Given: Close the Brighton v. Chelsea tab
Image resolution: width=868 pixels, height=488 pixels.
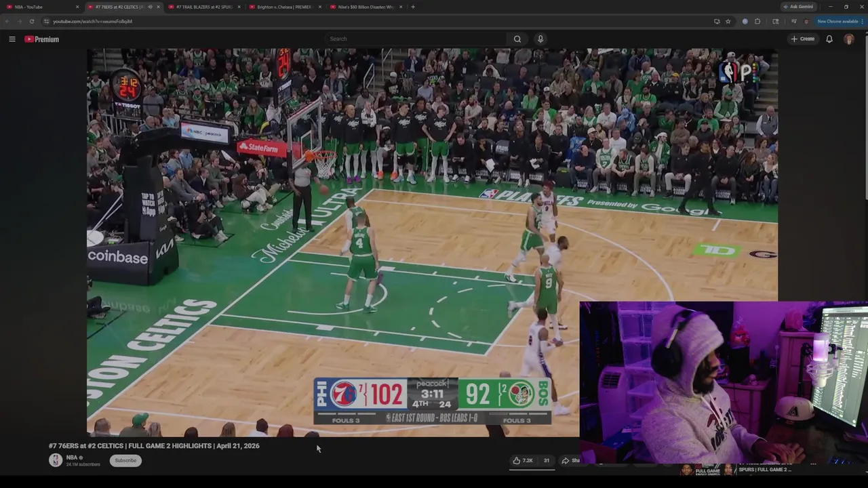Looking at the screenshot, I should [x=320, y=7].
